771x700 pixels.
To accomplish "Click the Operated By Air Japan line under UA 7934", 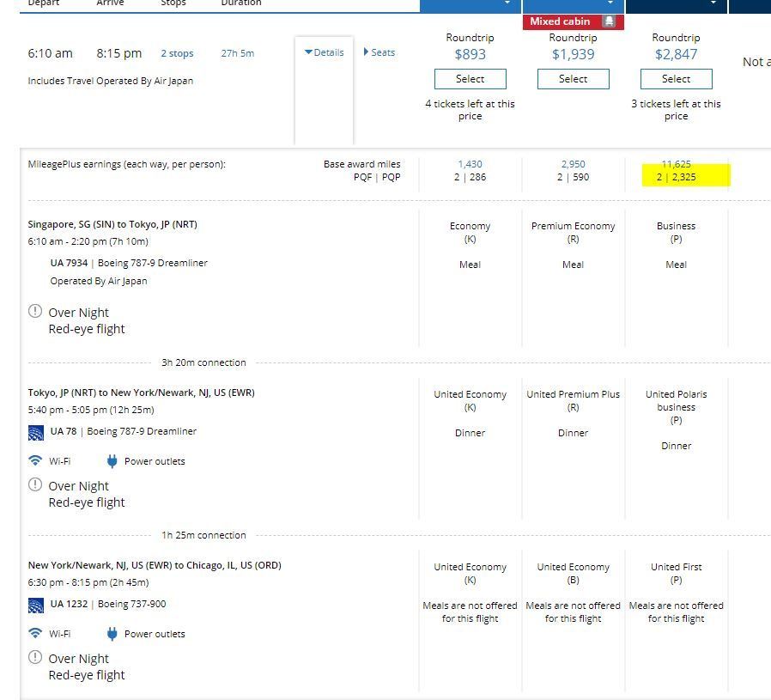I will [x=99, y=281].
